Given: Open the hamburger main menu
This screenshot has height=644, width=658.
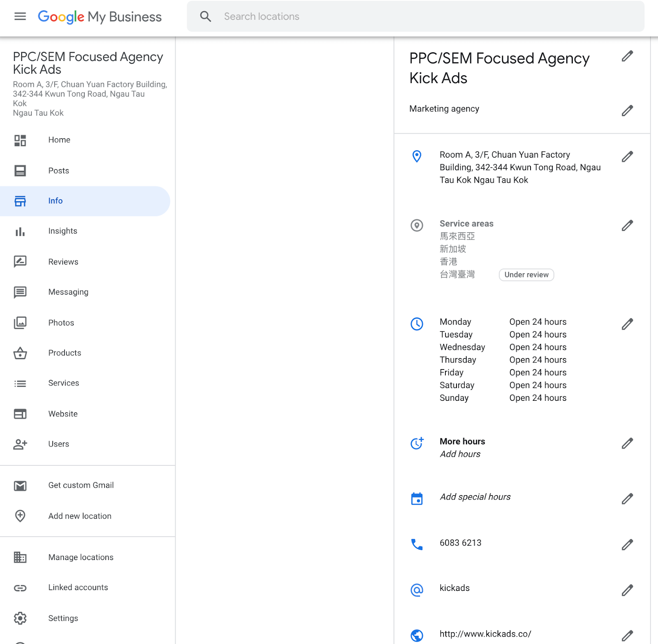Looking at the screenshot, I should tap(20, 16).
